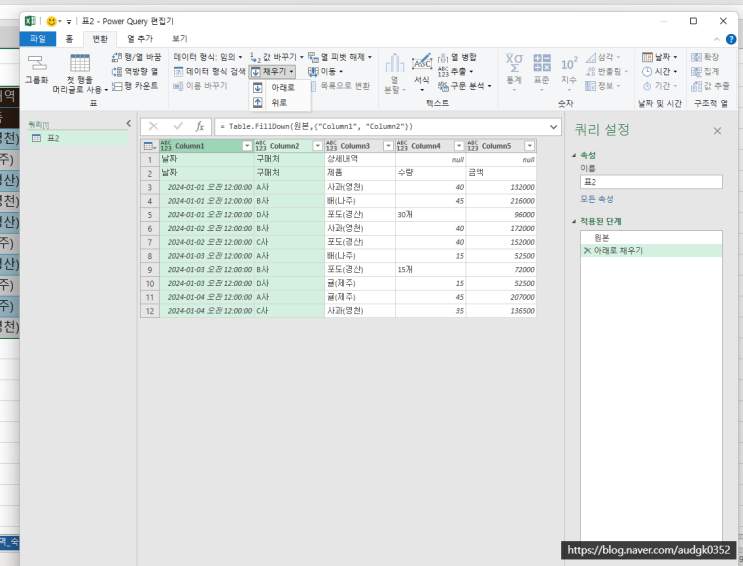Click the 서식 text format icon

[422, 64]
